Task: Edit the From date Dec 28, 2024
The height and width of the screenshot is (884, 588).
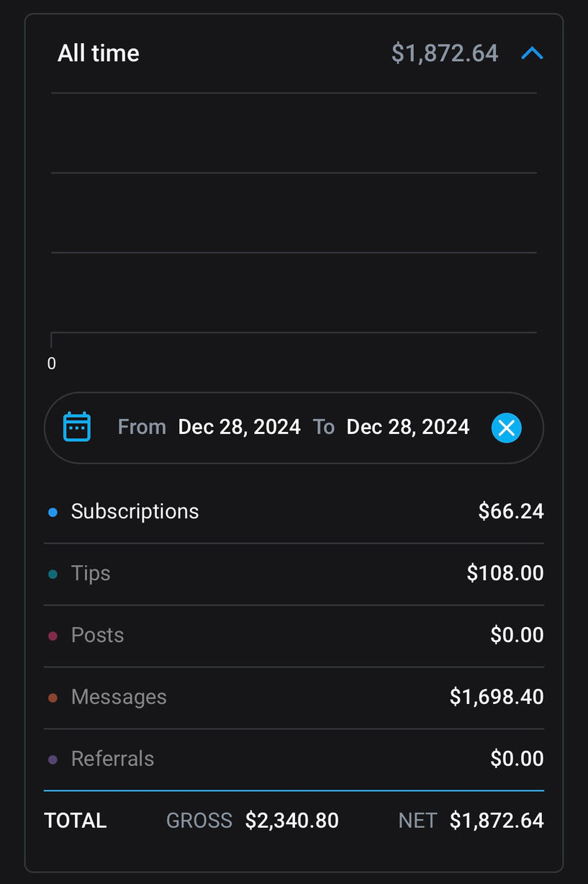Action: 239,427
